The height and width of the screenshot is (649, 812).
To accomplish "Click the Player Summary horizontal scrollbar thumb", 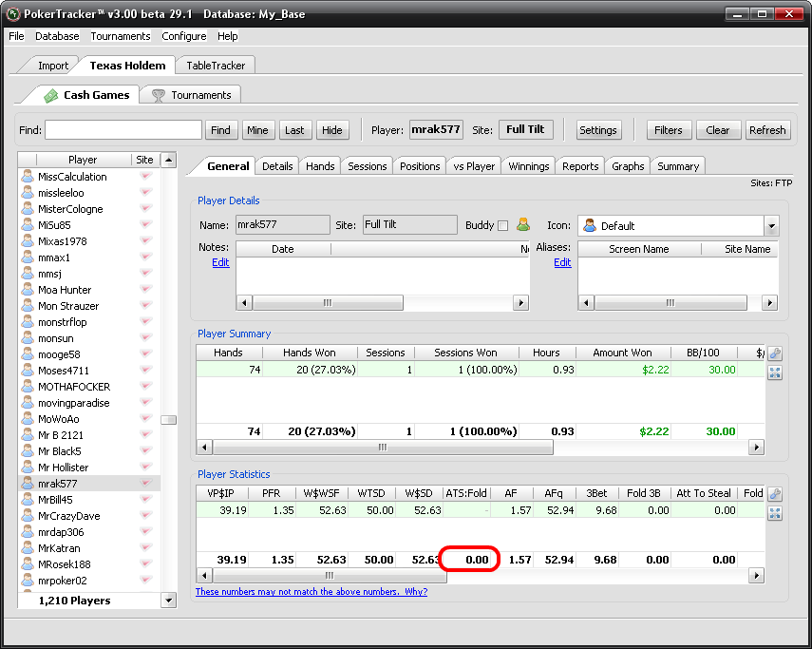I will [383, 447].
